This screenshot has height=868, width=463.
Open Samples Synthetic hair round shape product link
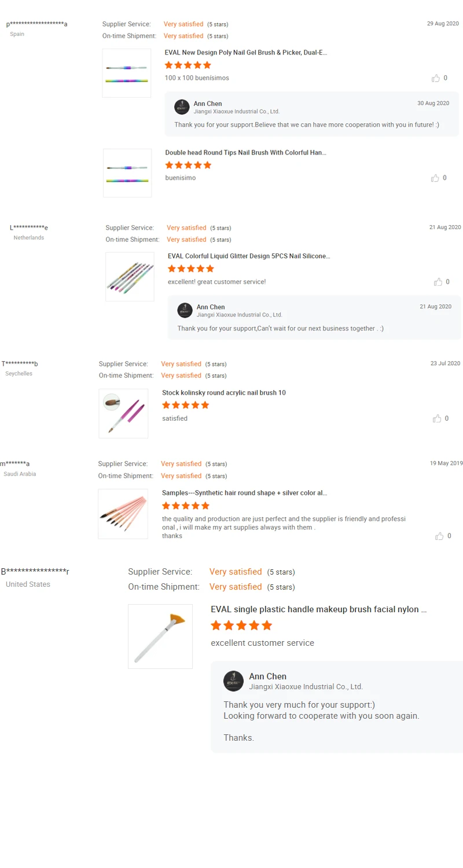pyautogui.click(x=244, y=493)
